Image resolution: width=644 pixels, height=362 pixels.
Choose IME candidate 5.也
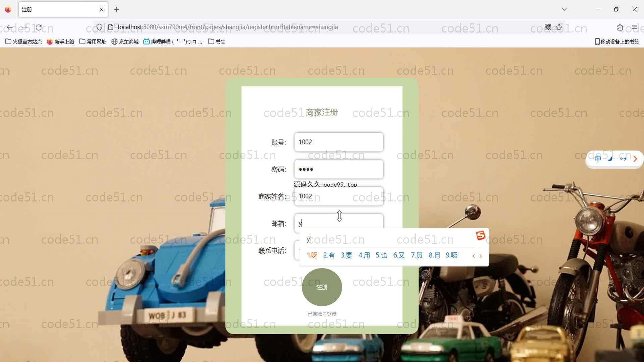point(381,255)
